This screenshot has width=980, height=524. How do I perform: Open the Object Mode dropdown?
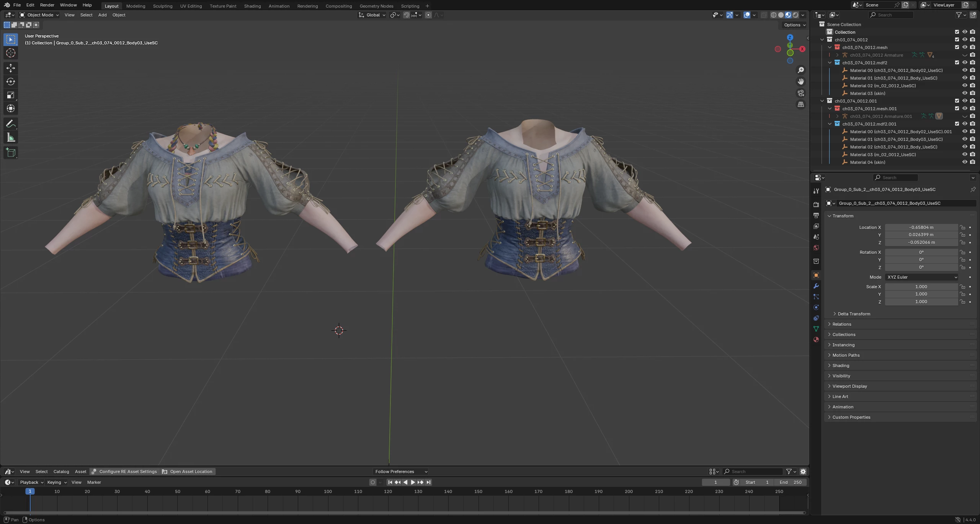point(39,15)
